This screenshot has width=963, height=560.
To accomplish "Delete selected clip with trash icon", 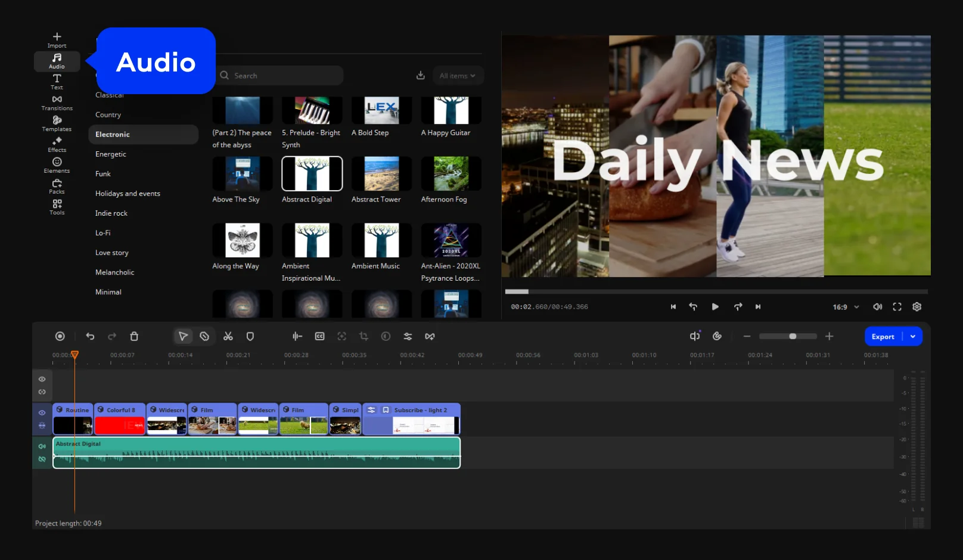I will coord(134,337).
